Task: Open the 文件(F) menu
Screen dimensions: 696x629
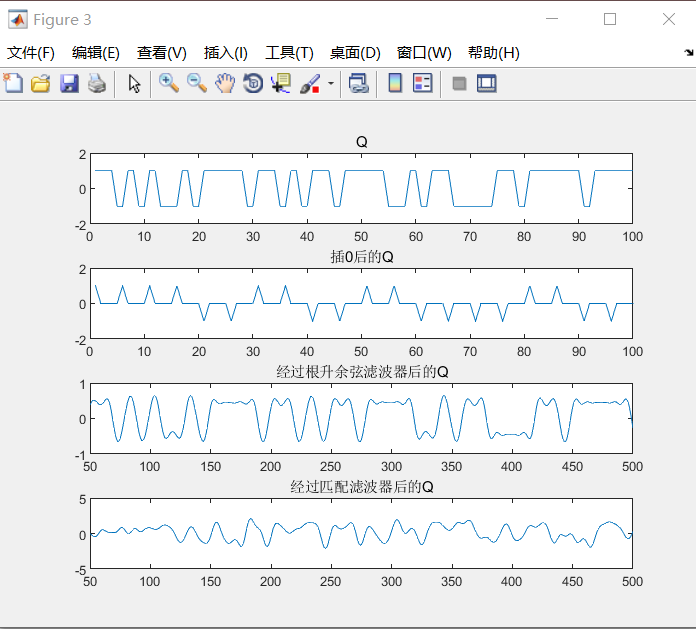Action: [x=31, y=53]
